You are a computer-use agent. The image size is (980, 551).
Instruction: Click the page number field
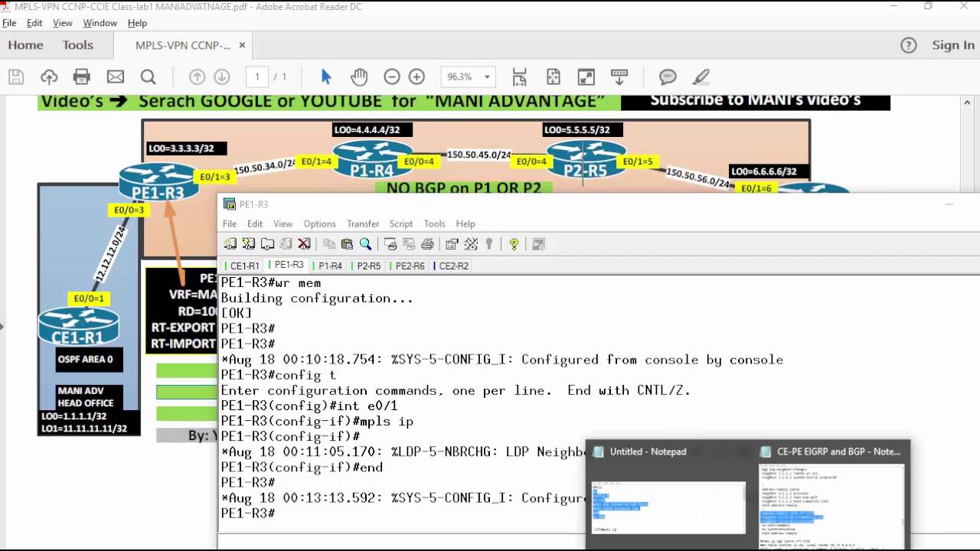click(x=257, y=77)
